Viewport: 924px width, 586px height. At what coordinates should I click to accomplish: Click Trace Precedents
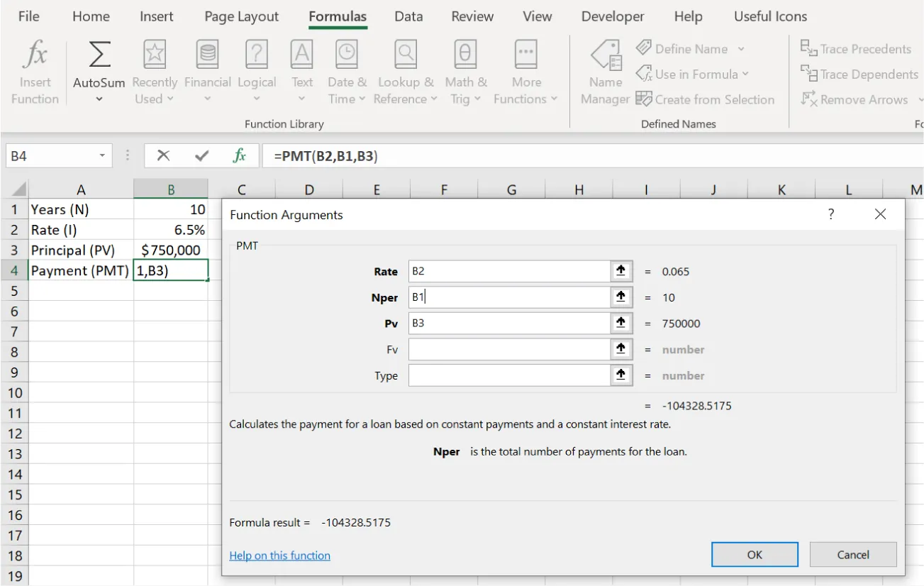pos(857,48)
